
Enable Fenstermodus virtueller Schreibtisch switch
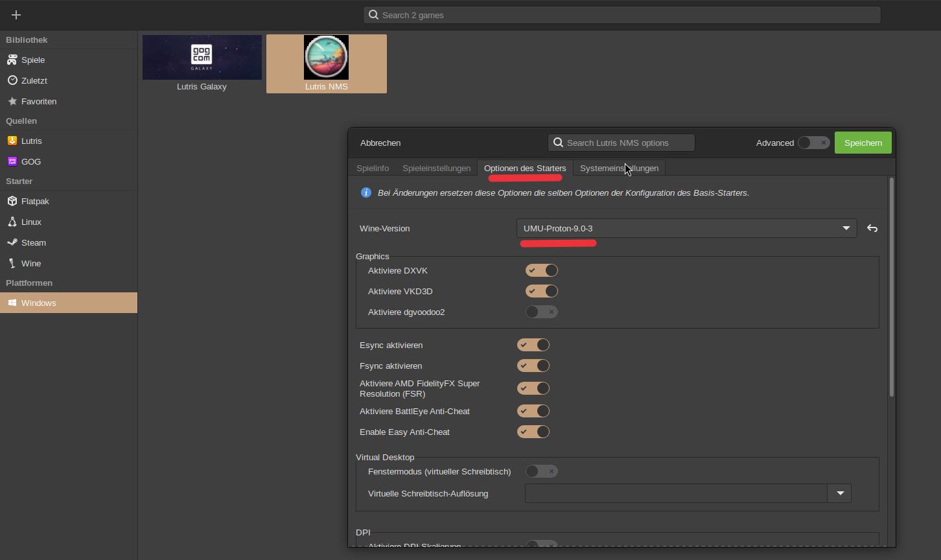point(542,471)
